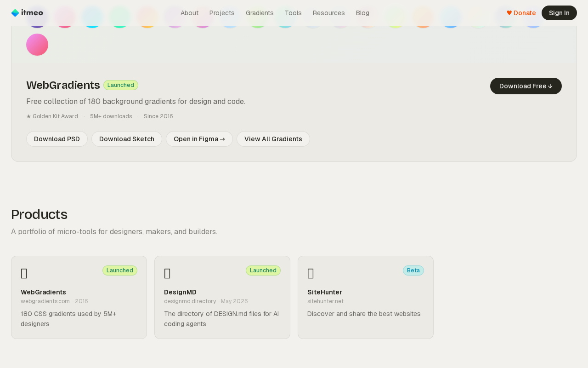Click sitehunter.net text

[325, 301]
